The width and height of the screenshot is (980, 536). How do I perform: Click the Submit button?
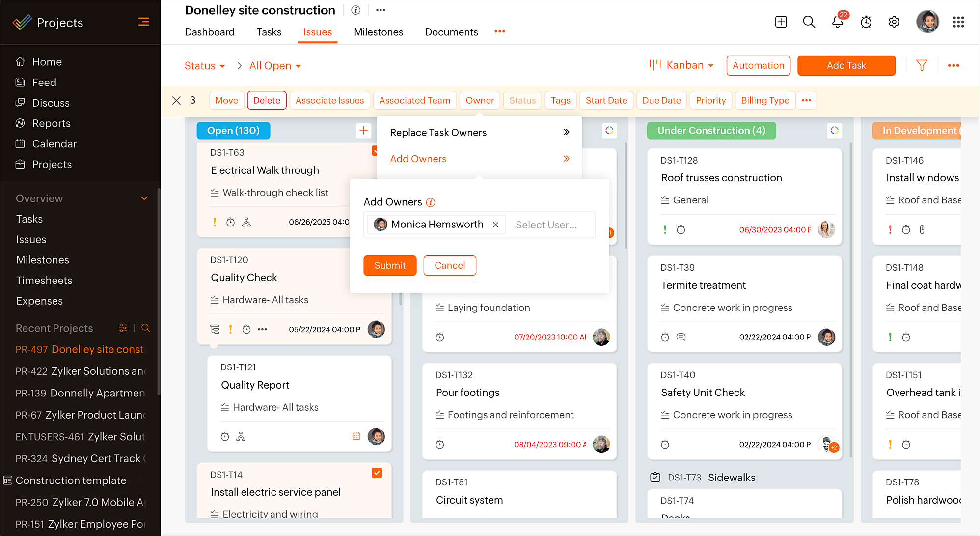(x=390, y=265)
